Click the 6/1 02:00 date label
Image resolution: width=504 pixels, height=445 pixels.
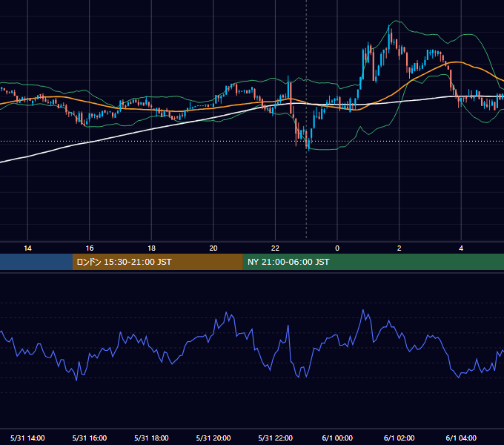pos(399,438)
